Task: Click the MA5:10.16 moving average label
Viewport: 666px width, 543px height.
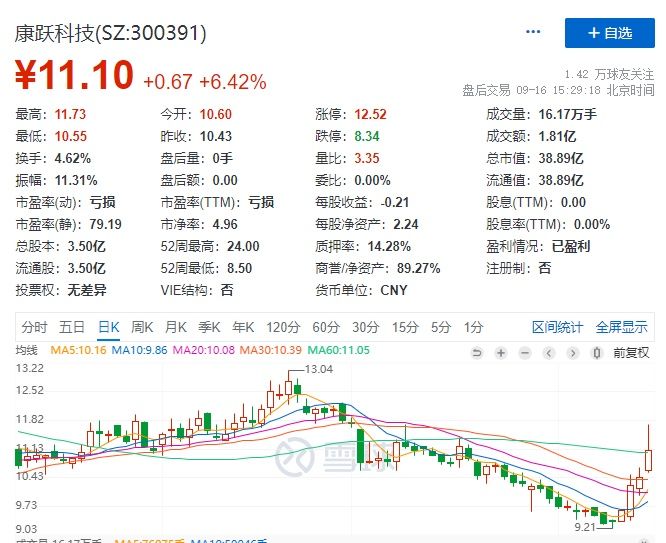Action: (78, 350)
